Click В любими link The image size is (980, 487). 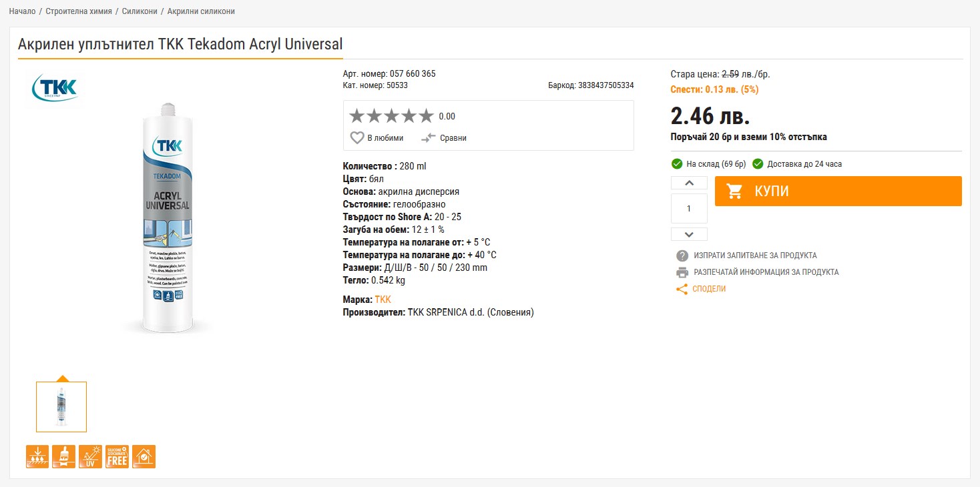[x=386, y=138]
